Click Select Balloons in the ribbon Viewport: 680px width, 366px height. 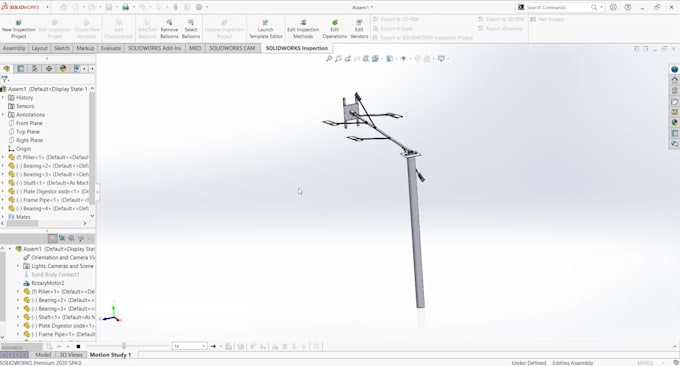click(191, 29)
